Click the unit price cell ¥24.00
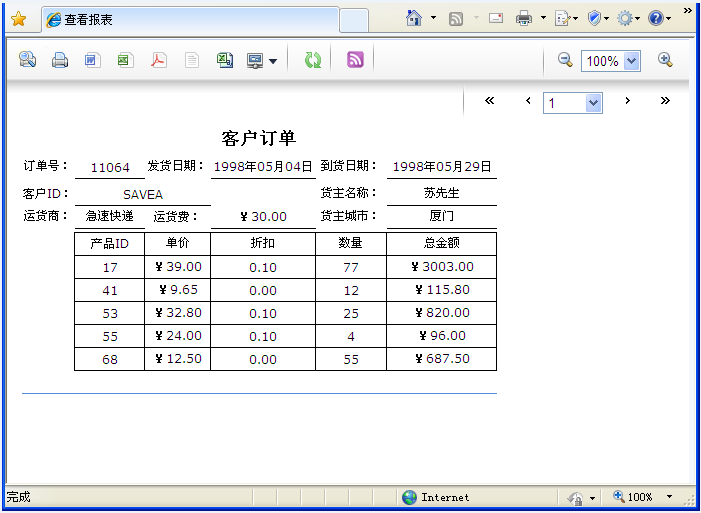The width and height of the screenshot is (701, 513). [178, 336]
